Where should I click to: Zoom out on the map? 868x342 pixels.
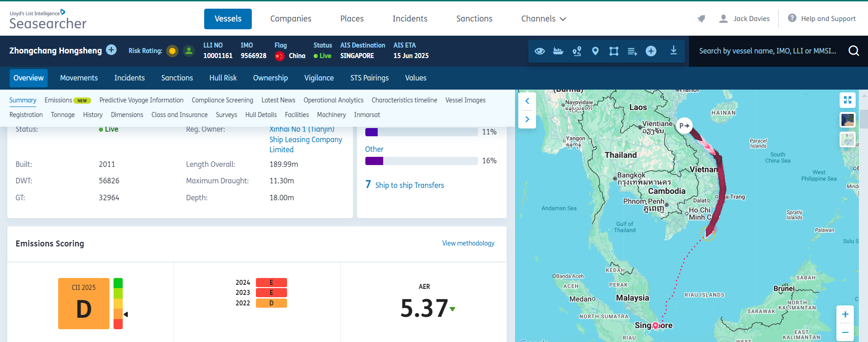(x=845, y=332)
